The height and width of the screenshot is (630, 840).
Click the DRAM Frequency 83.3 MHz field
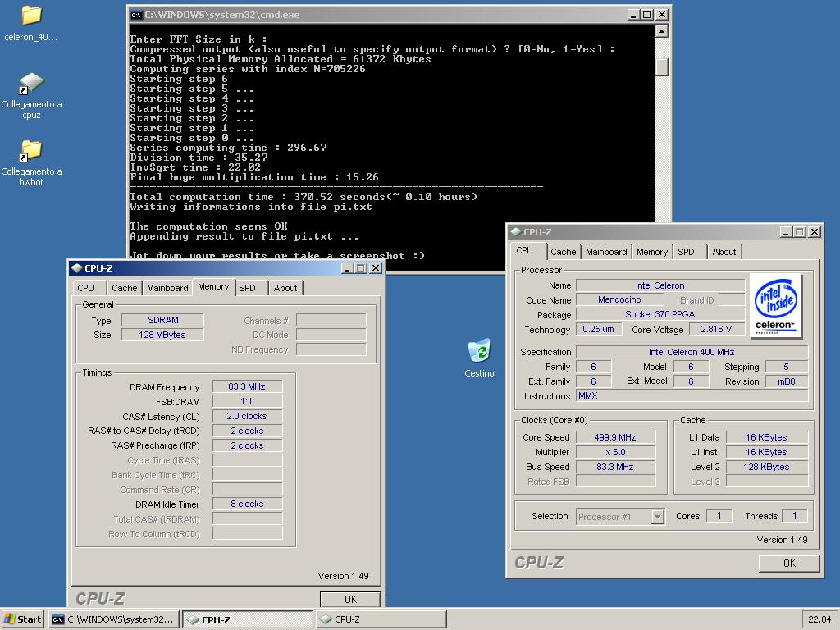click(247, 386)
